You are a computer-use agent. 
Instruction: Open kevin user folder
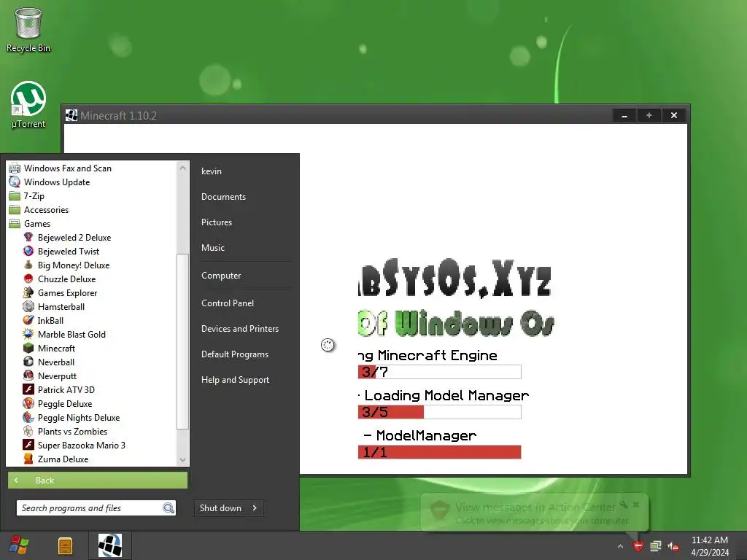pos(212,171)
